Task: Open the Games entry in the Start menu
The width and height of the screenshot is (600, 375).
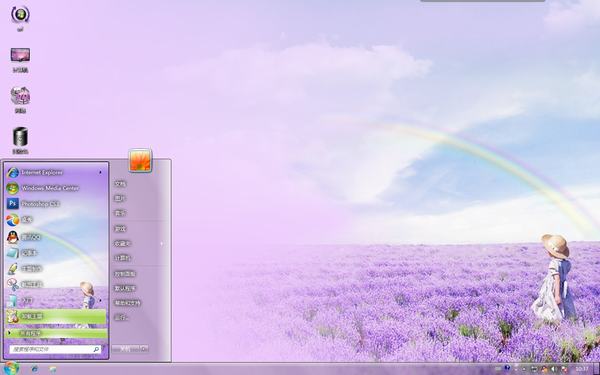Action: 120,229
